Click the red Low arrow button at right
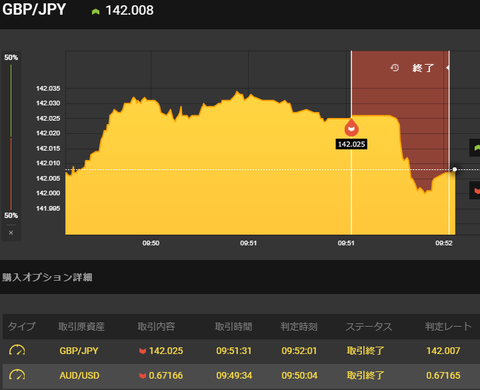480x390 pixels. 475,190
